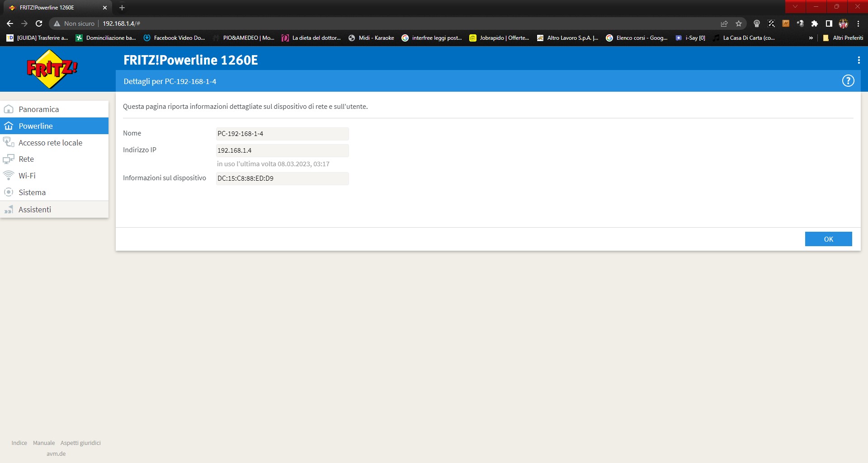Reload the current page
The width and height of the screenshot is (868, 463).
pos(39,23)
